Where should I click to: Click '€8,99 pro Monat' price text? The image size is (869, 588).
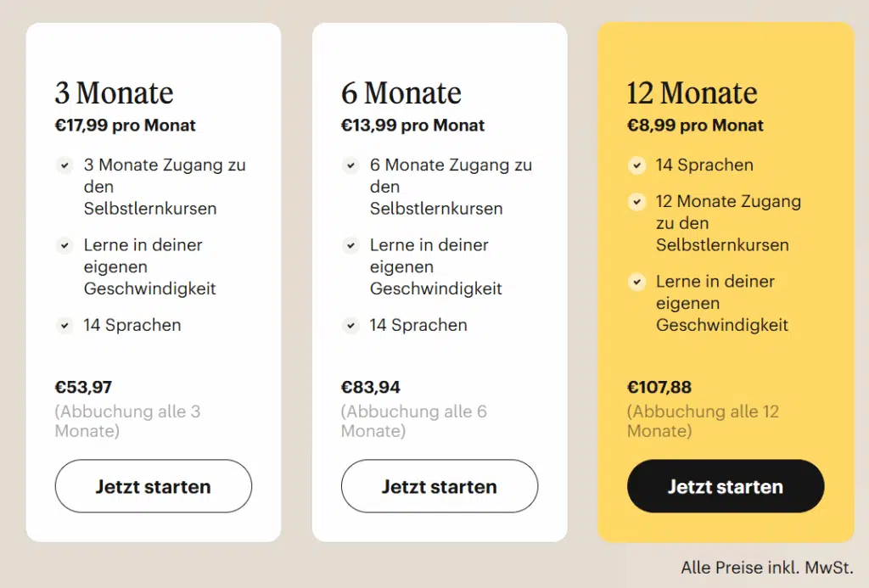pos(695,126)
